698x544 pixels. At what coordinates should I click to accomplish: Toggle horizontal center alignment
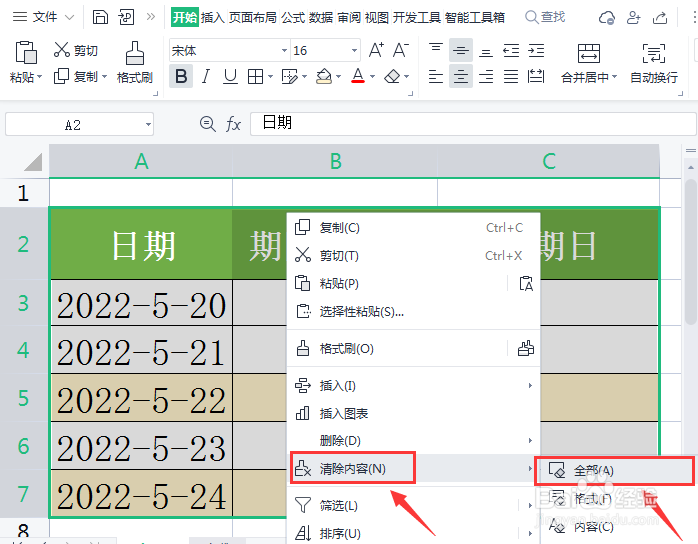coord(461,77)
